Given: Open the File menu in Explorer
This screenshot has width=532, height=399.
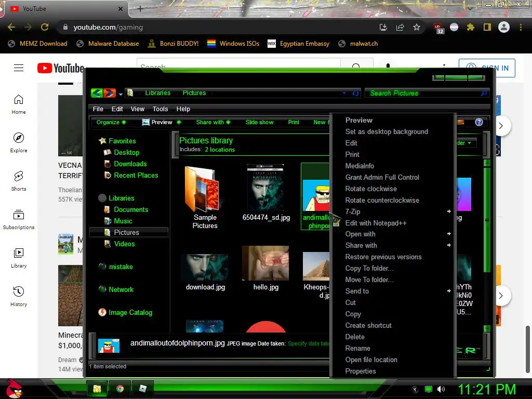Looking at the screenshot, I should pyautogui.click(x=98, y=109).
